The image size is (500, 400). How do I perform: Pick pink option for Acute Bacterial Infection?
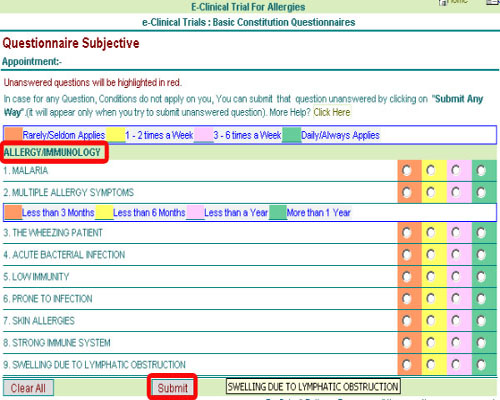[x=456, y=255]
